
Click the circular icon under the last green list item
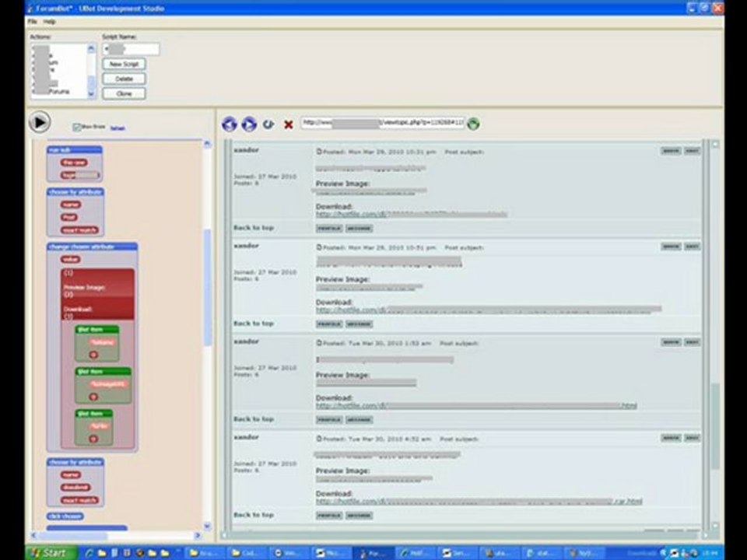tap(93, 439)
